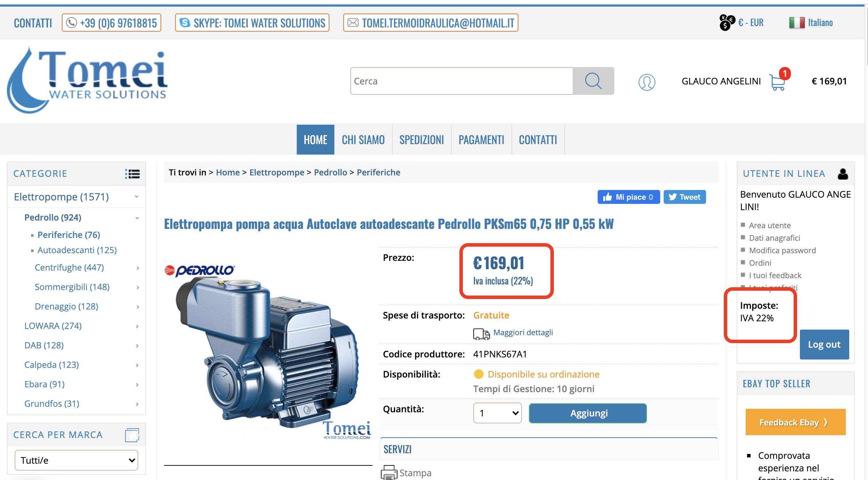Image resolution: width=868 pixels, height=480 pixels.
Task: Collapse the Elettropompe category
Action: point(137,197)
